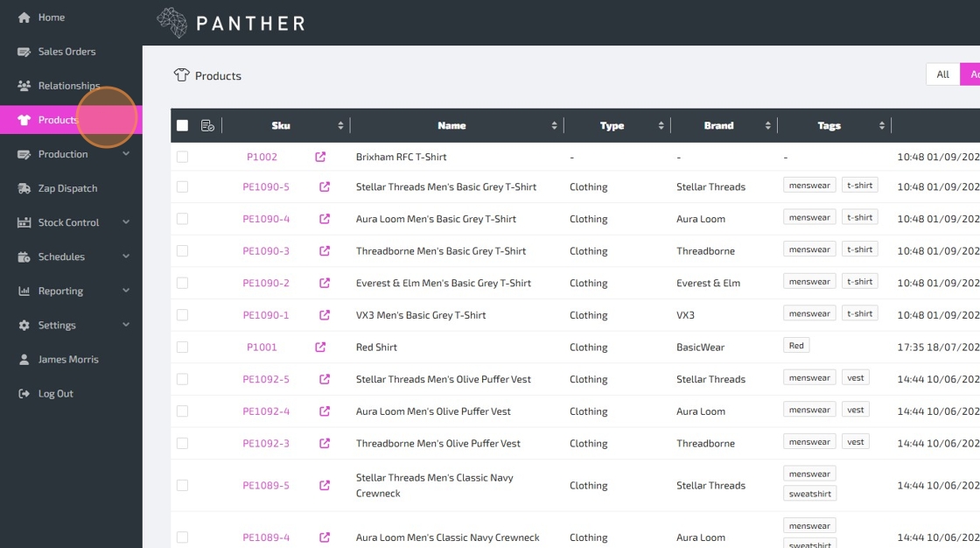Click the Log Out link
980x548 pixels.
coord(56,393)
